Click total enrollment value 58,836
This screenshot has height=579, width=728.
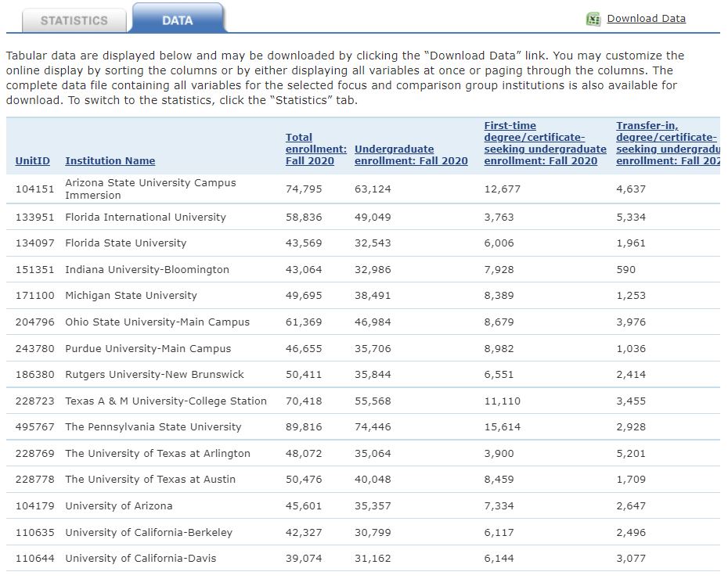click(304, 218)
